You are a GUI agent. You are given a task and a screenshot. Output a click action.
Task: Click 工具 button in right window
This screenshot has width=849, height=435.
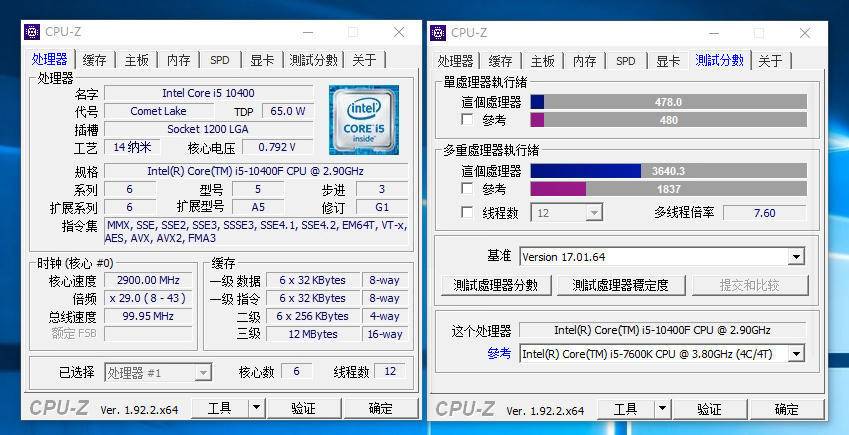click(x=625, y=409)
